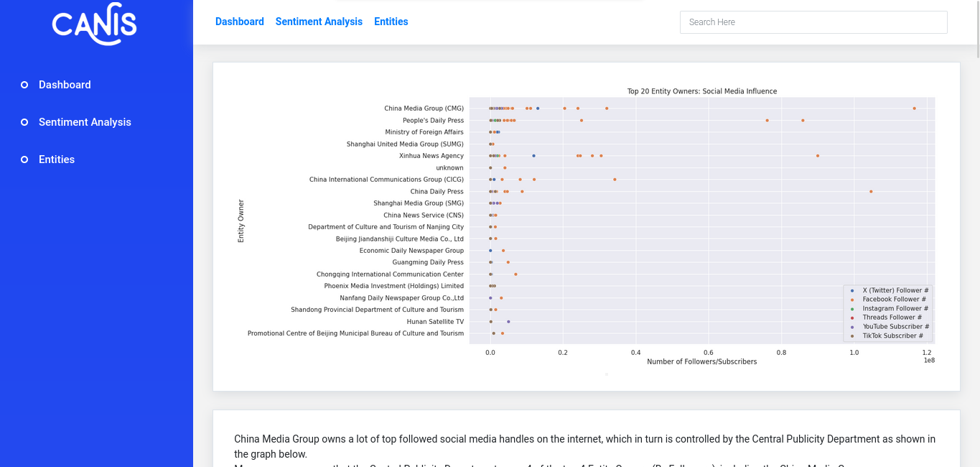This screenshot has height=467, width=980.
Task: Click the X (Twitter) Follower # legend entry
Action: pyautogui.click(x=895, y=290)
